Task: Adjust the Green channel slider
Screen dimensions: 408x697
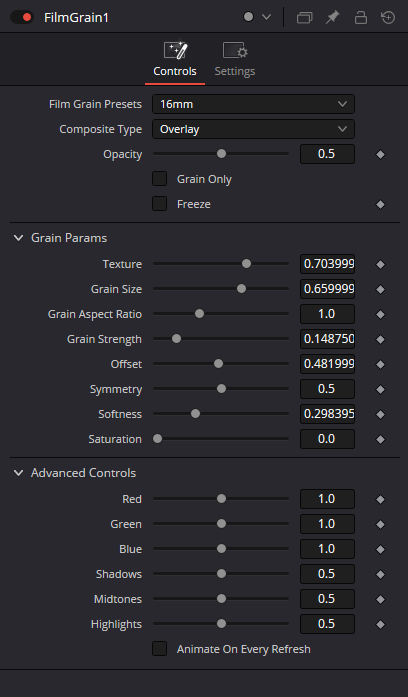Action: click(x=221, y=524)
